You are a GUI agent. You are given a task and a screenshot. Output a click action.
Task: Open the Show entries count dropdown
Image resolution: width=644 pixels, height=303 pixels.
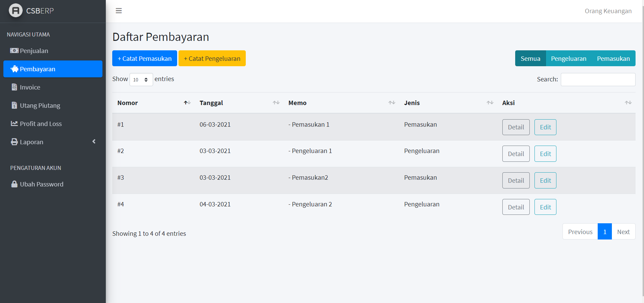coord(141,80)
